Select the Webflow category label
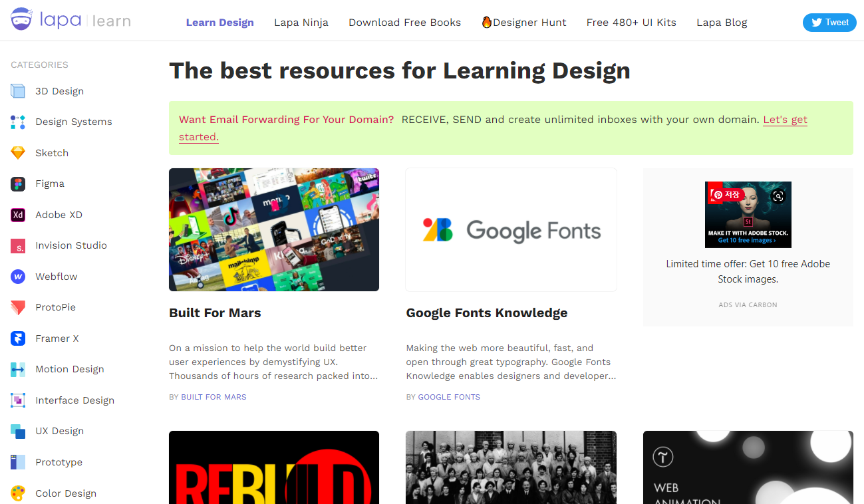This screenshot has height=504, width=864. pos(57,277)
